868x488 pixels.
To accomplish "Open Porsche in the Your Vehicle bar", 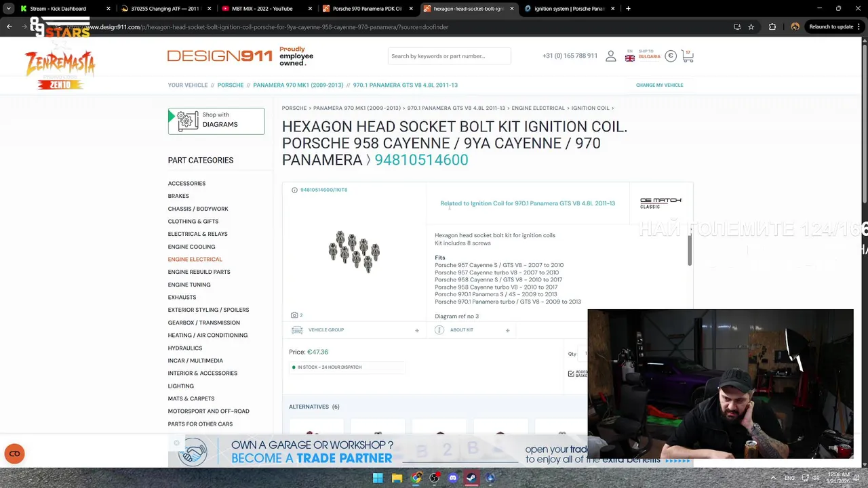I will tap(230, 85).
